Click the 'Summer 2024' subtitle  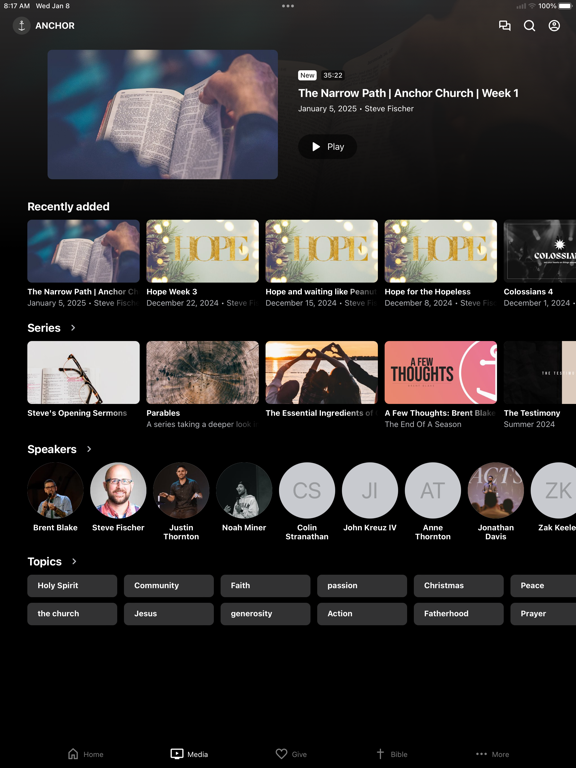pos(529,424)
